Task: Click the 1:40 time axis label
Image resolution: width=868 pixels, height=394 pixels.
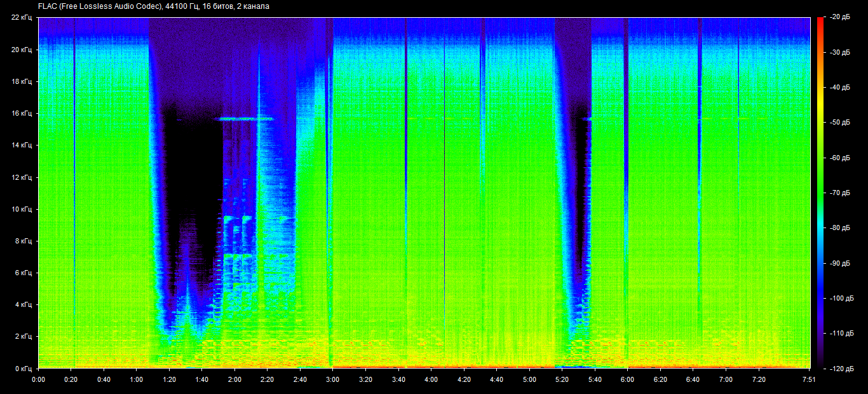Action: (202, 379)
